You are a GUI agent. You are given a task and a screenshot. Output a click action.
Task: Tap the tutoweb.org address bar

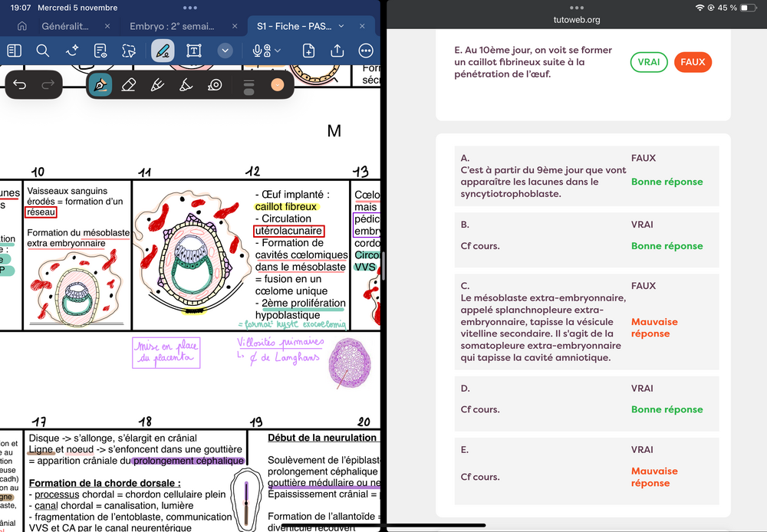[577, 20]
